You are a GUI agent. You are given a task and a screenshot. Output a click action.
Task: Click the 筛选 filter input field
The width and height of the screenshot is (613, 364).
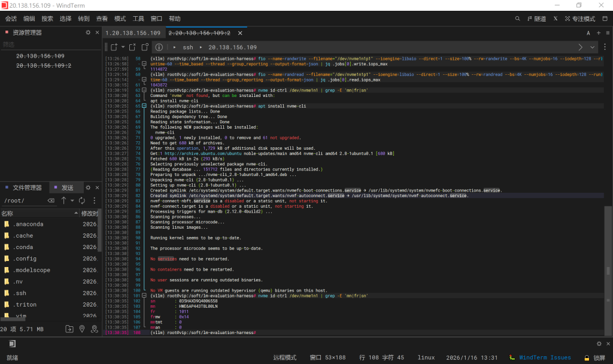click(48, 44)
